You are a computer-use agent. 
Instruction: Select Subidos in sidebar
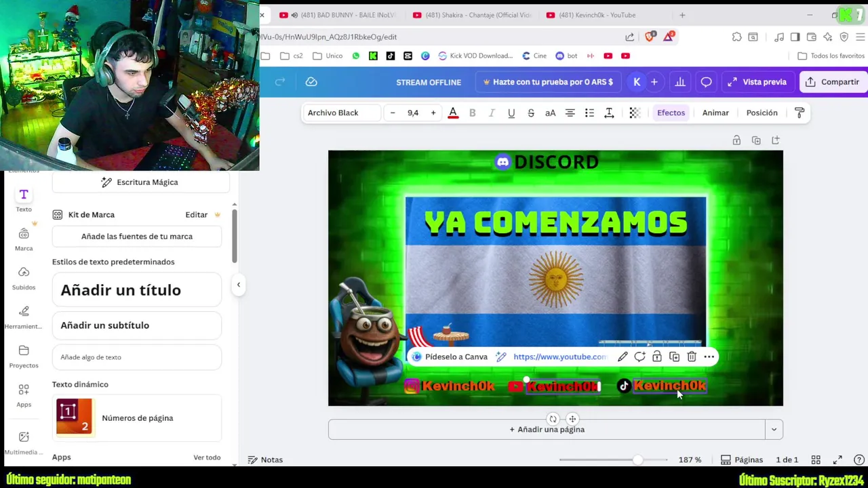point(24,279)
